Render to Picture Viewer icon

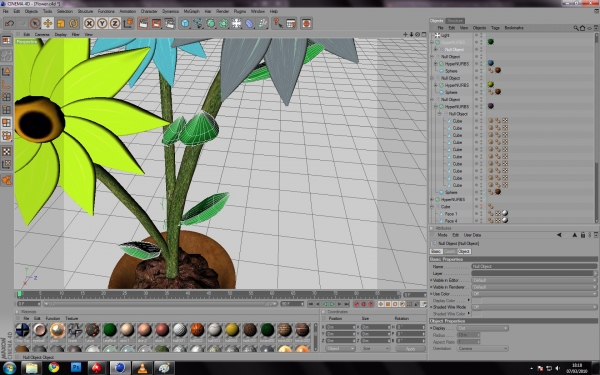coord(157,23)
